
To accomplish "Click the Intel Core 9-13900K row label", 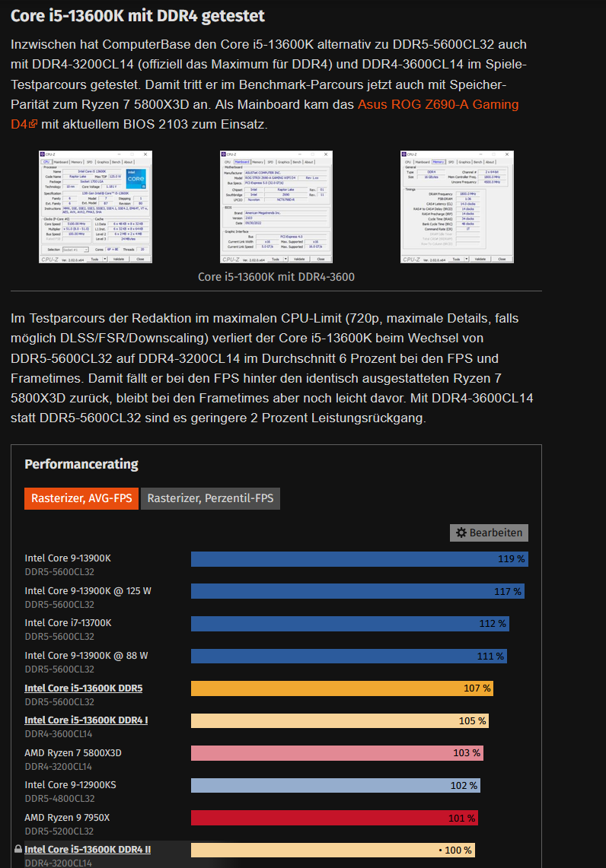I will point(68,558).
